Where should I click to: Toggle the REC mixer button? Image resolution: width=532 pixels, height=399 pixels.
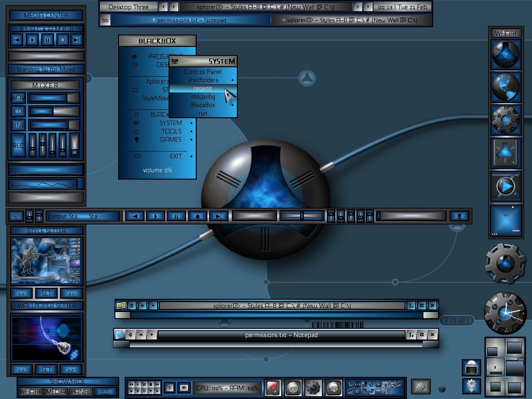18,145
